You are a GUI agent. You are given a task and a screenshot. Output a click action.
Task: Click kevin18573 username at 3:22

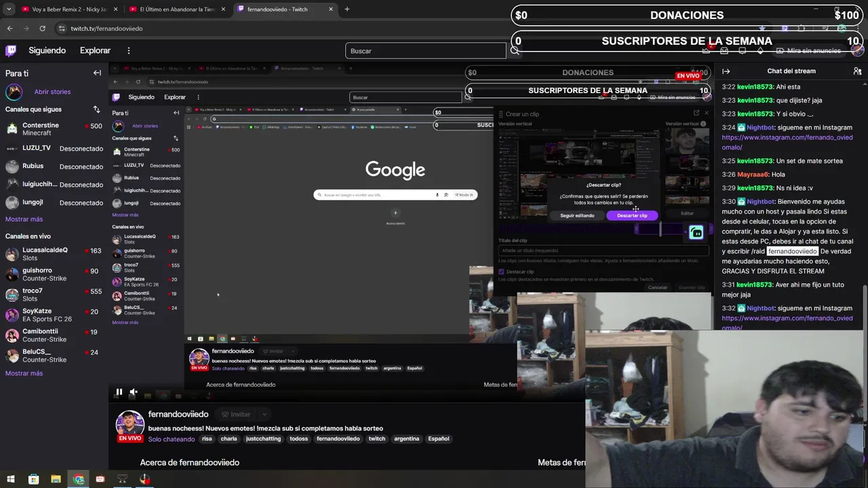(755, 87)
